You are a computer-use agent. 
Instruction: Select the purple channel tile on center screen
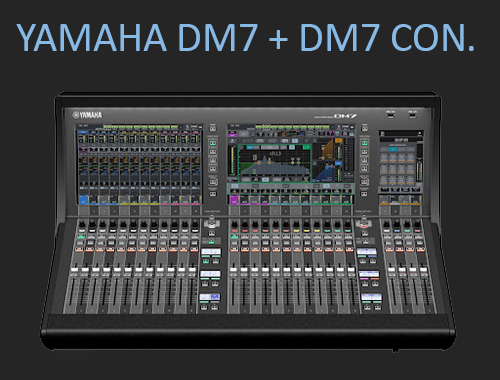[234, 200]
